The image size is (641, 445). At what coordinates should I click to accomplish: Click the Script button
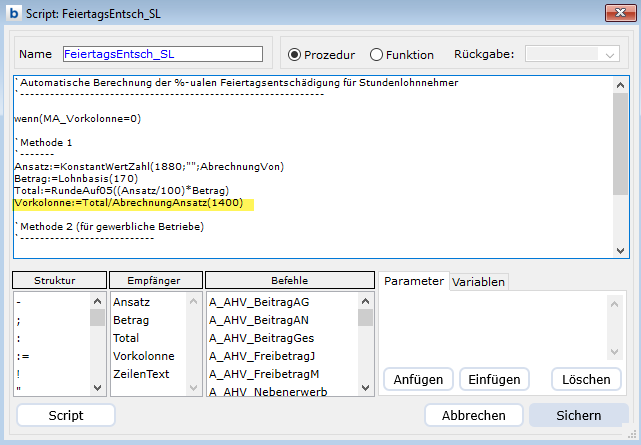tap(66, 415)
